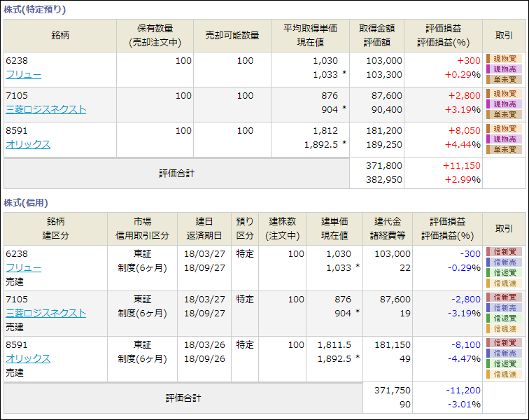Click the 平均取得単価 column header
The image size is (529, 420).
point(310,29)
